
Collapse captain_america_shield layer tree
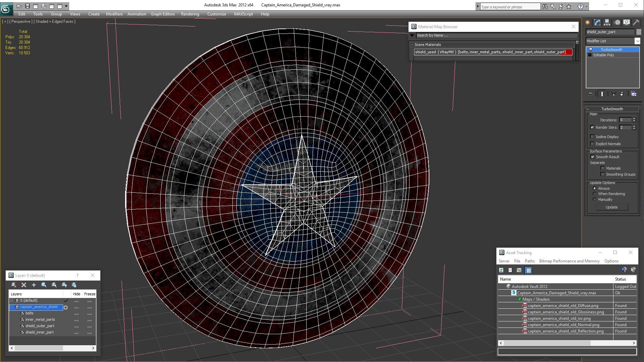click(x=12, y=307)
